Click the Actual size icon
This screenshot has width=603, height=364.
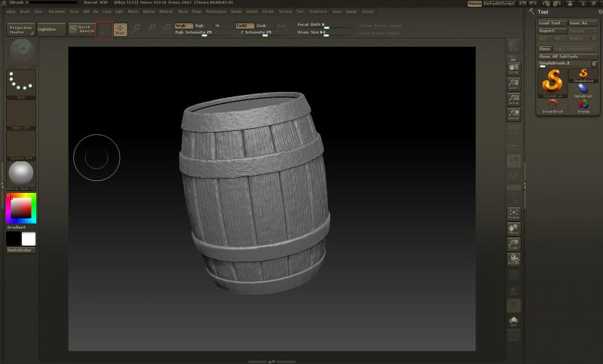[513, 101]
